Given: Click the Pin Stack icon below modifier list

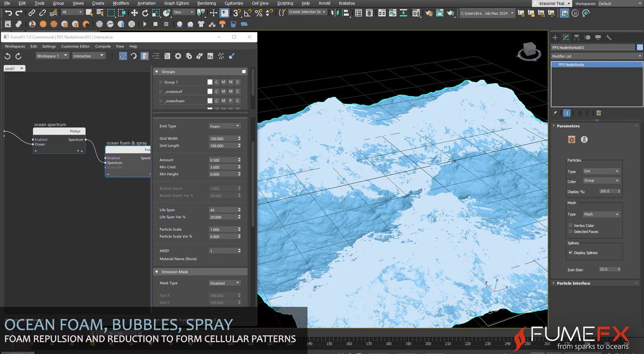Looking at the screenshot, I should pyautogui.click(x=555, y=113).
